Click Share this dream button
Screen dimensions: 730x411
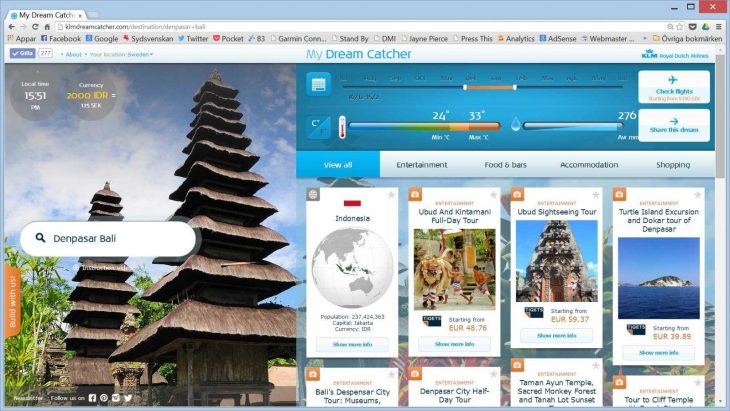coord(674,125)
